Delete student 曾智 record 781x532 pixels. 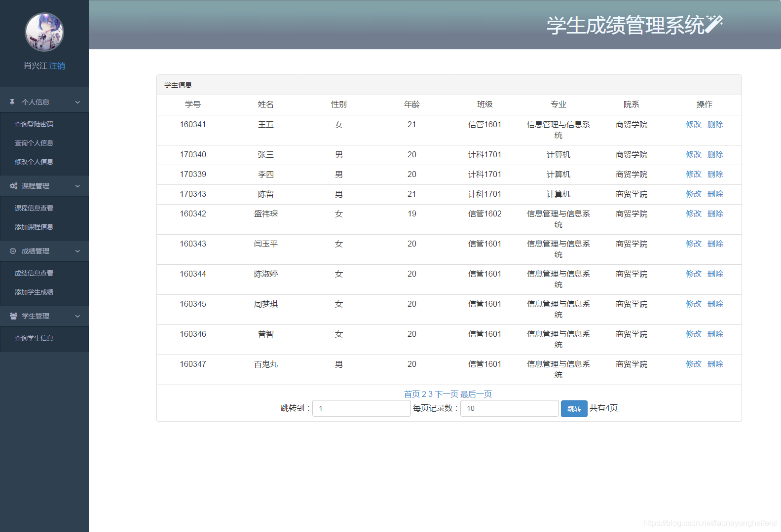coord(715,334)
